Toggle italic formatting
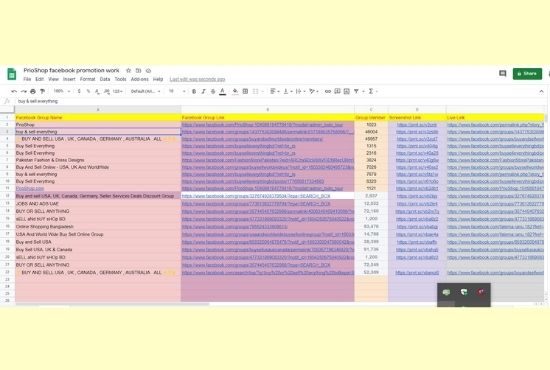 point(203,91)
